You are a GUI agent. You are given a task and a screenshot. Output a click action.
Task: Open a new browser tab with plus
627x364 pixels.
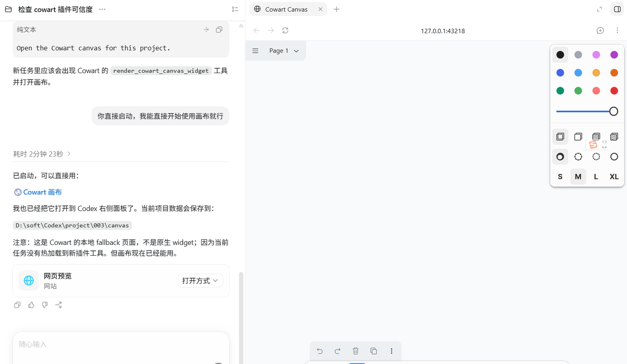(x=337, y=9)
